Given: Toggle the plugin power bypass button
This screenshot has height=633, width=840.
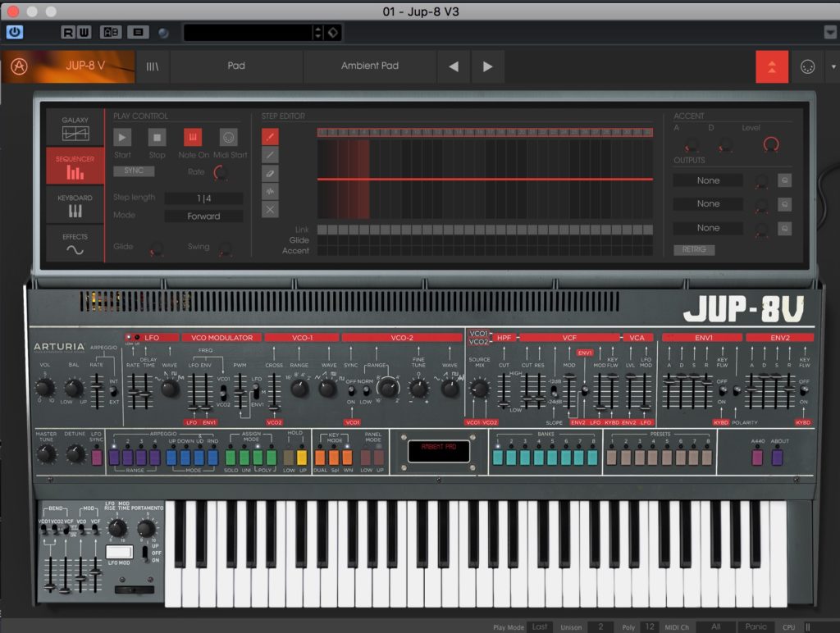Looking at the screenshot, I should click(15, 32).
